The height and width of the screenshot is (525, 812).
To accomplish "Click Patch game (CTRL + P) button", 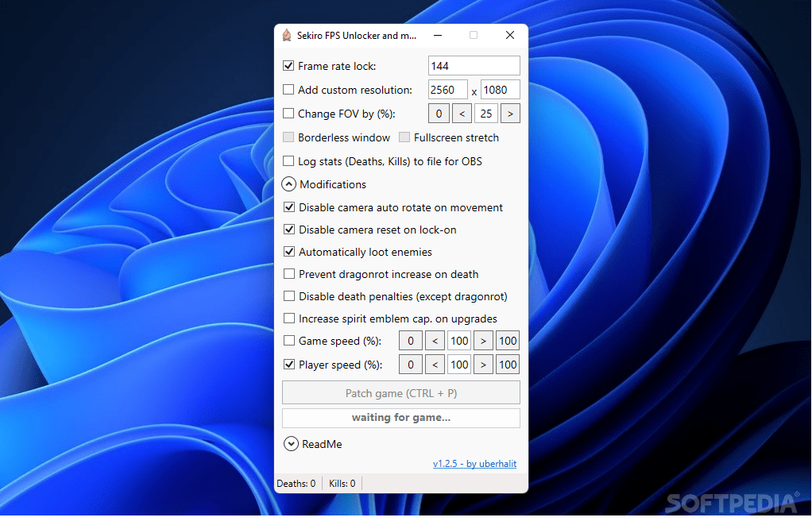I will (400, 393).
